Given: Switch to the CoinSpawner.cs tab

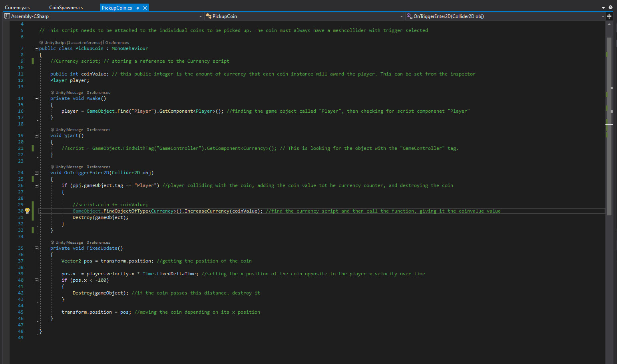Looking at the screenshot, I should (66, 8).
